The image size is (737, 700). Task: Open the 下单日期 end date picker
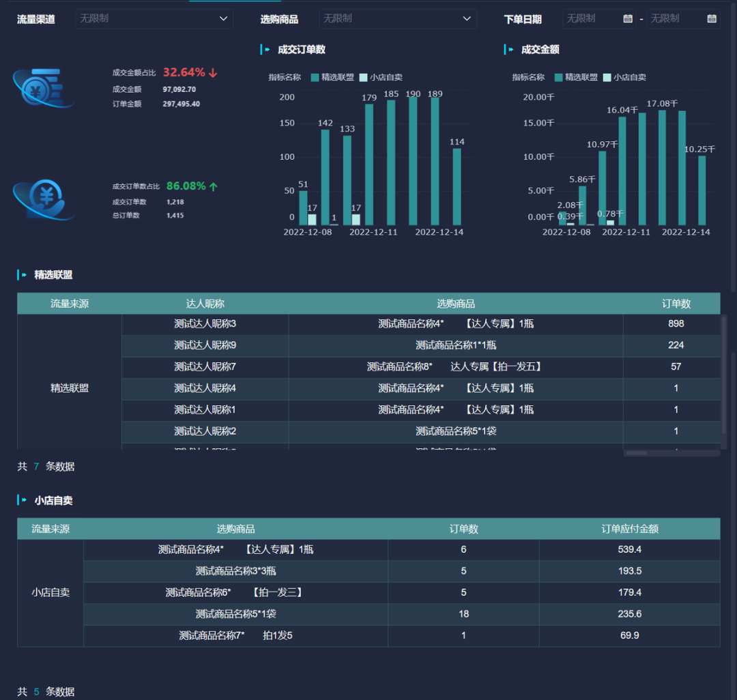click(x=676, y=19)
